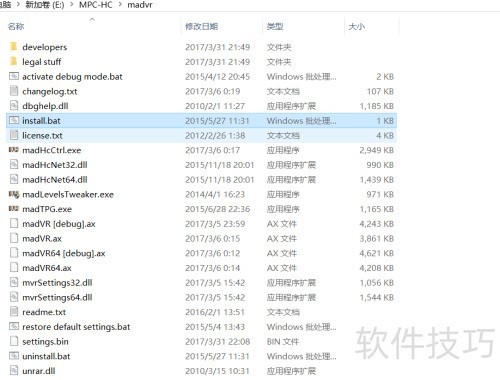Screen dimensions: 500x380
Task: Click the size 4,621 KB of madVR64 [debug].ax
Action: [377, 253]
